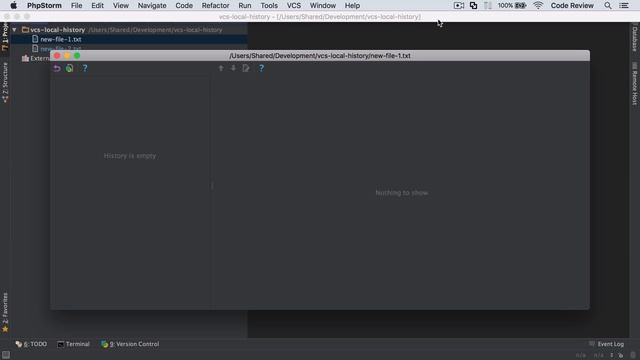Open the Terminal tool window
640x360 pixels.
coord(73,344)
